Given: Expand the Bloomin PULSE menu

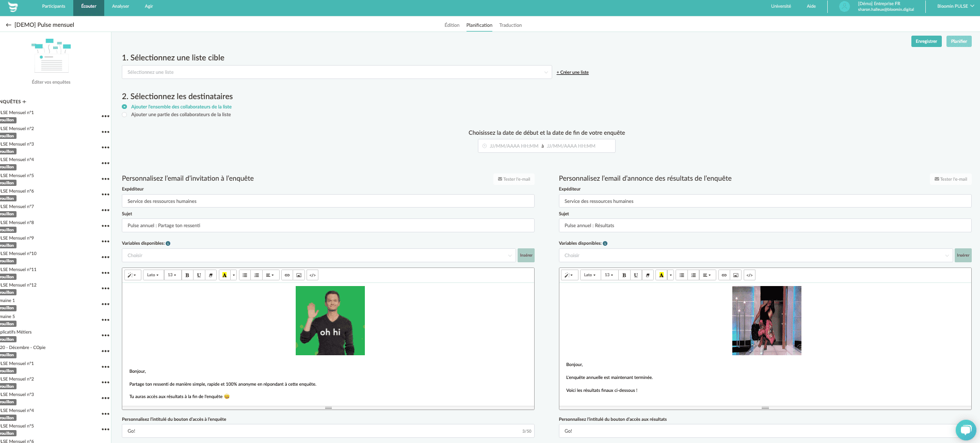Looking at the screenshot, I should (x=956, y=7).
